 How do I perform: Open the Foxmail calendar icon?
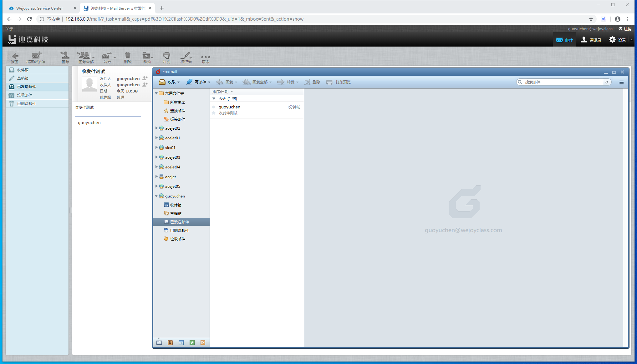[x=181, y=343]
